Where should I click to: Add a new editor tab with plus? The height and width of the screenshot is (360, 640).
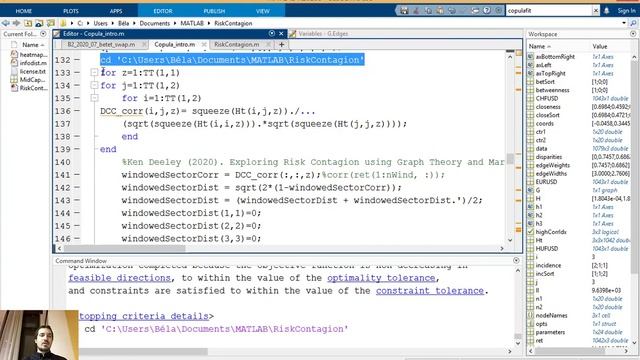[281, 44]
